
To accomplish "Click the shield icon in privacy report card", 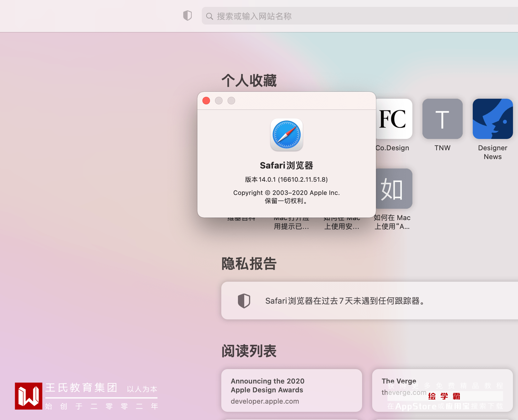I will point(244,301).
